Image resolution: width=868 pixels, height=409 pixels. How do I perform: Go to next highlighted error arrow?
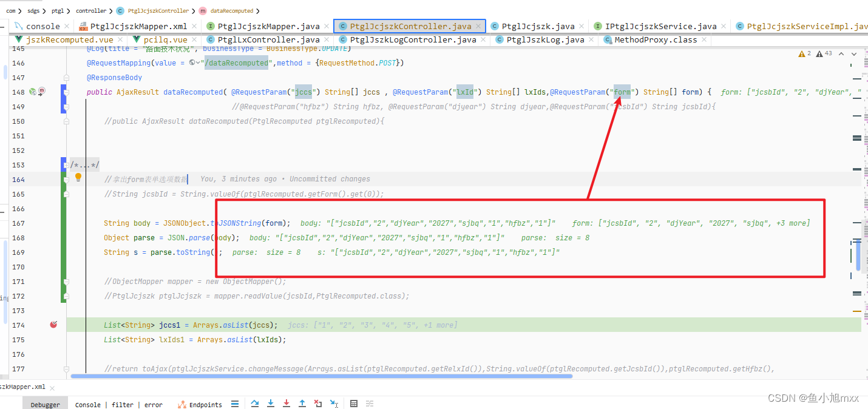[x=853, y=54]
